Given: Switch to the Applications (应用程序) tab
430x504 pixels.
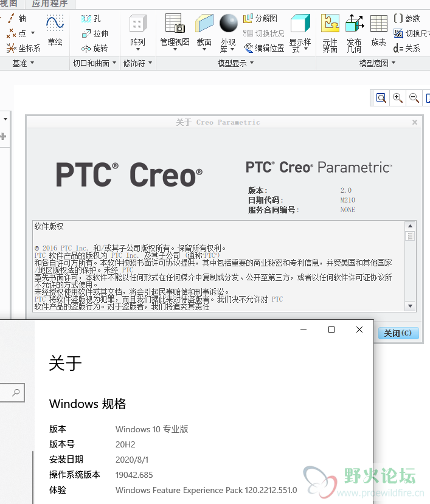Looking at the screenshot, I should (50, 4).
